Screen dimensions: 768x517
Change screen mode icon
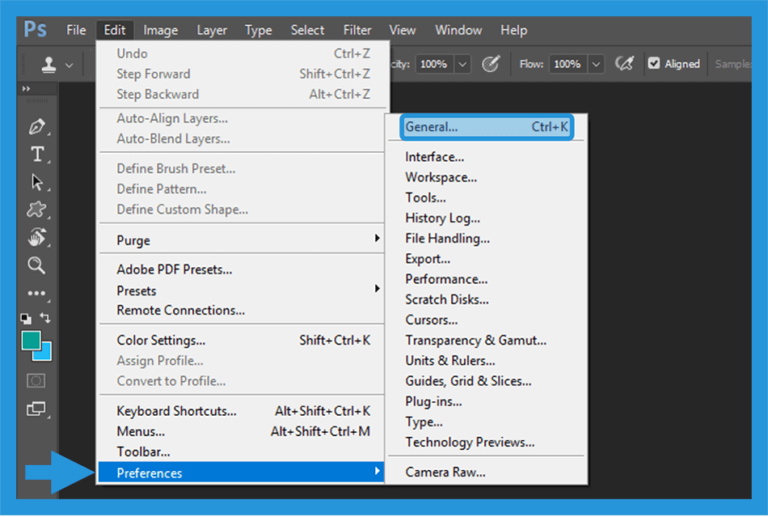pos(36,408)
